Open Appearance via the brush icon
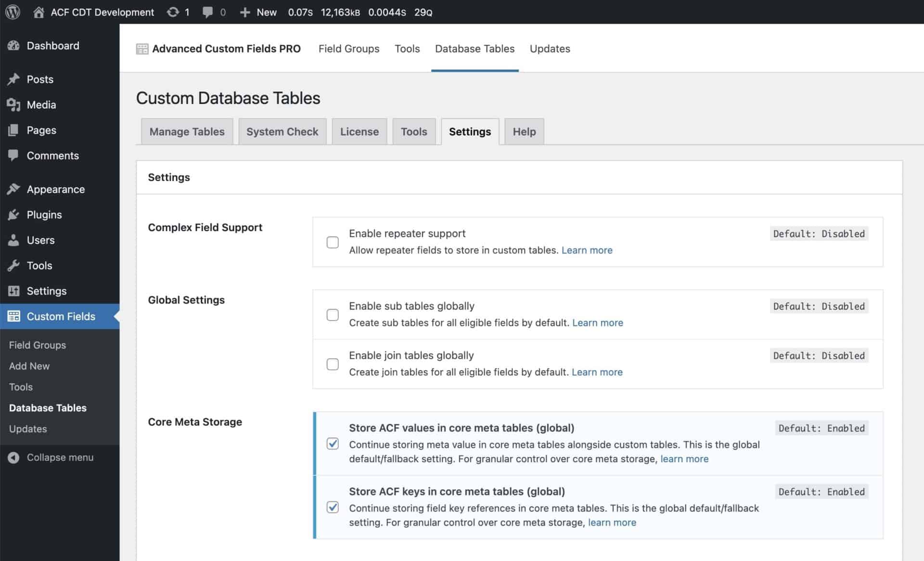Image resolution: width=924 pixels, height=561 pixels. tap(14, 189)
